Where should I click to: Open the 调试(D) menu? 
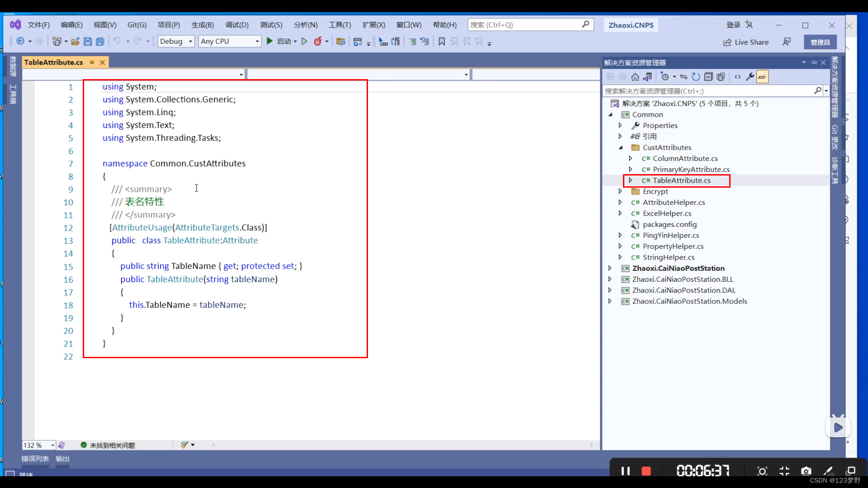click(x=237, y=25)
